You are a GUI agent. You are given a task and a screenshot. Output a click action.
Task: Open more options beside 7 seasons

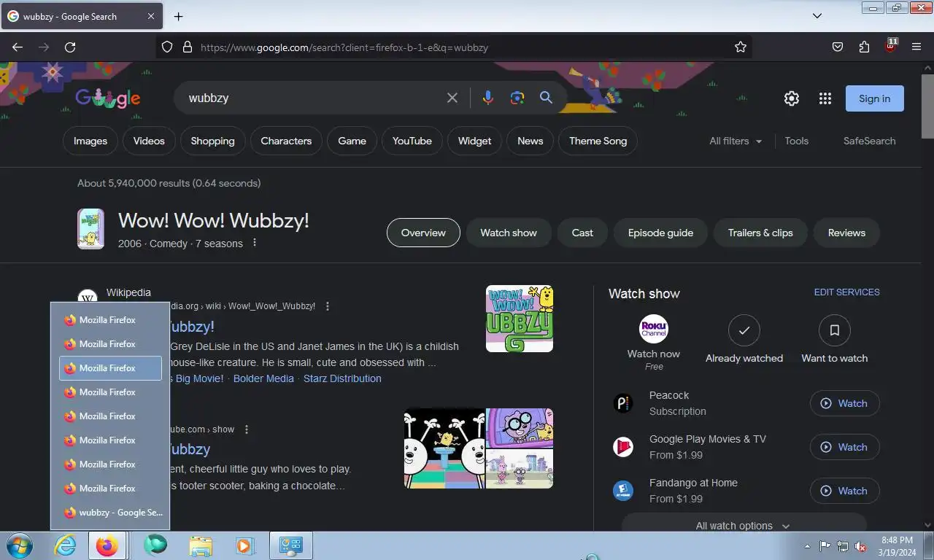coord(255,243)
